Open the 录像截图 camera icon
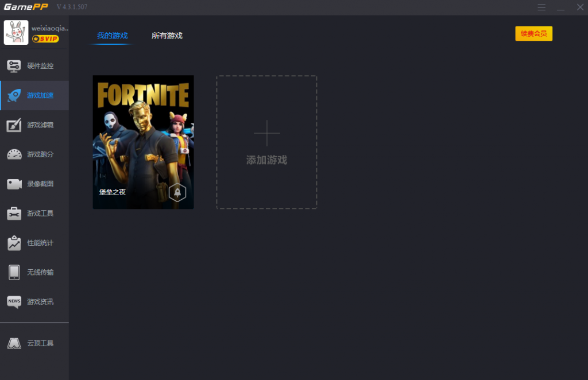The height and width of the screenshot is (380, 588). (x=14, y=184)
